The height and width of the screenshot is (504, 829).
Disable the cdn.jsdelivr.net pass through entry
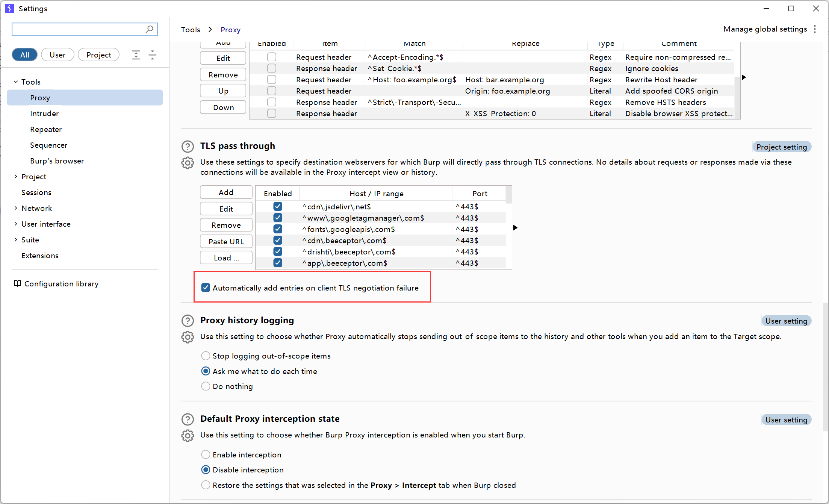(x=278, y=206)
